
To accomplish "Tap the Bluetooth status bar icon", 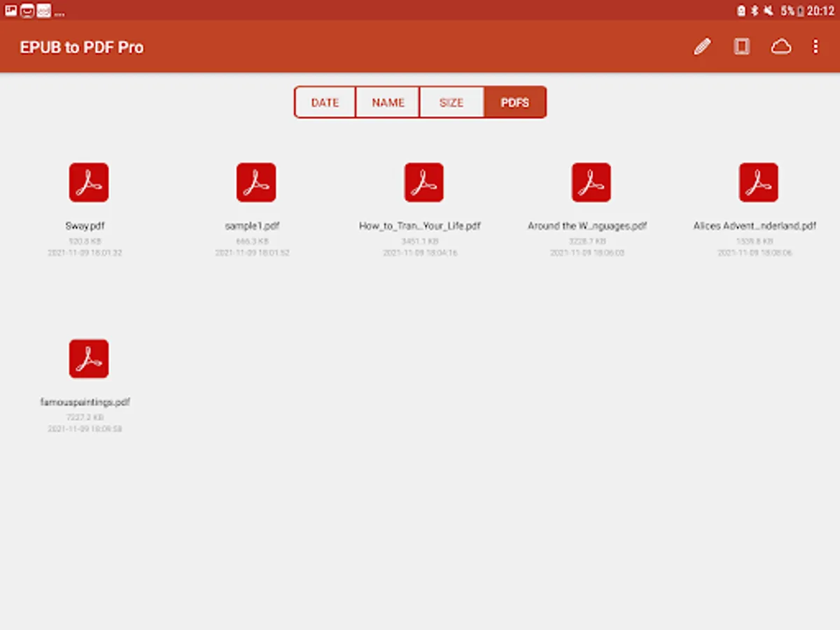I will tap(755, 10).
